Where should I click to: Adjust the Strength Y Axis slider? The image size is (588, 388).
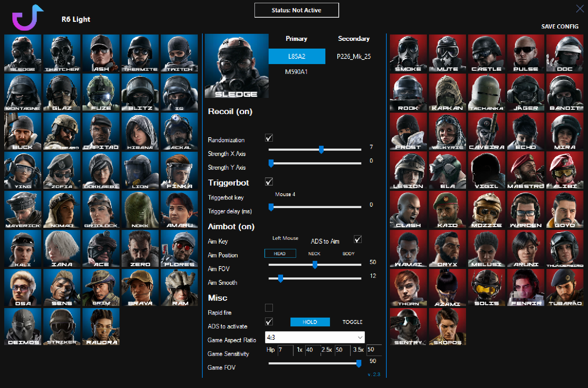[x=315, y=163]
